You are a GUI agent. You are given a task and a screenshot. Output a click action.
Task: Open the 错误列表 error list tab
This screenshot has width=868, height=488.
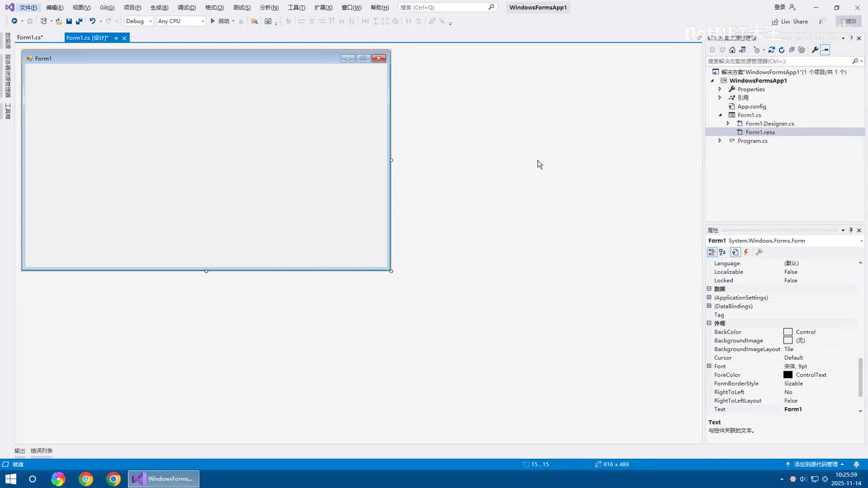[41, 451]
